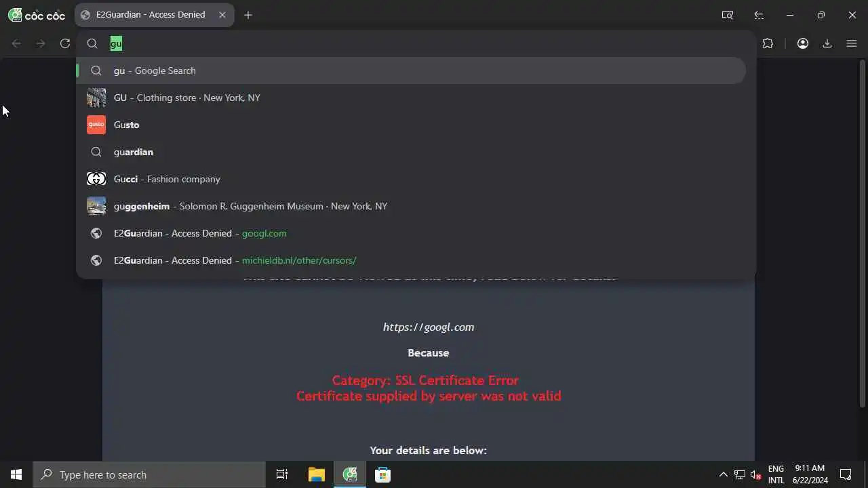868x488 pixels.
Task: Select the Guggenheim Museum suggestion
Action: 411,206
